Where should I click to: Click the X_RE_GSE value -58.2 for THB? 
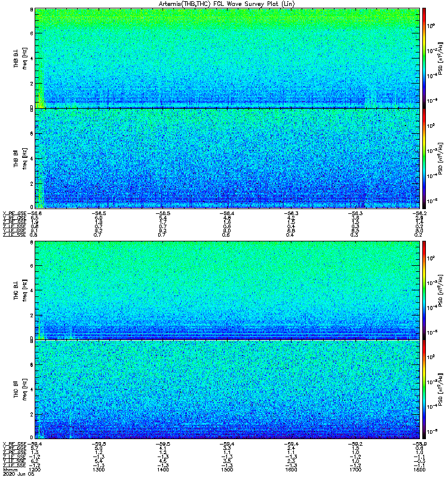pyautogui.click(x=419, y=213)
